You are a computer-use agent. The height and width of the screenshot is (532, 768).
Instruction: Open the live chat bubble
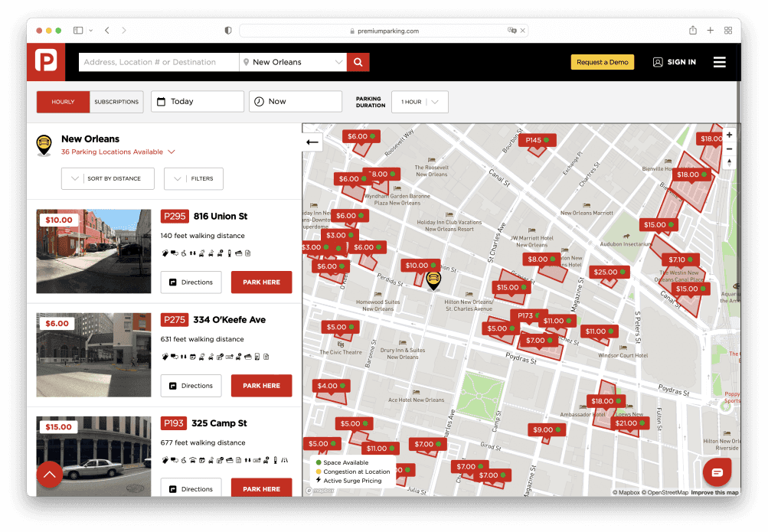(717, 472)
